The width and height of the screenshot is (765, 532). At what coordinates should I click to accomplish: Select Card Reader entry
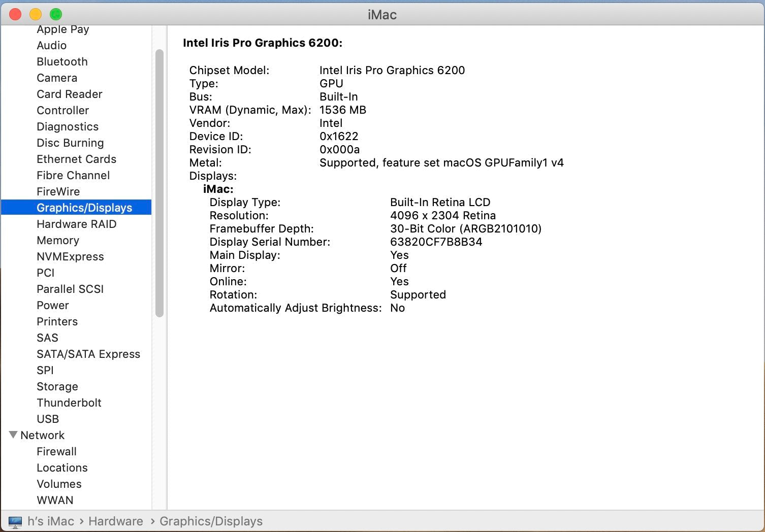point(70,94)
